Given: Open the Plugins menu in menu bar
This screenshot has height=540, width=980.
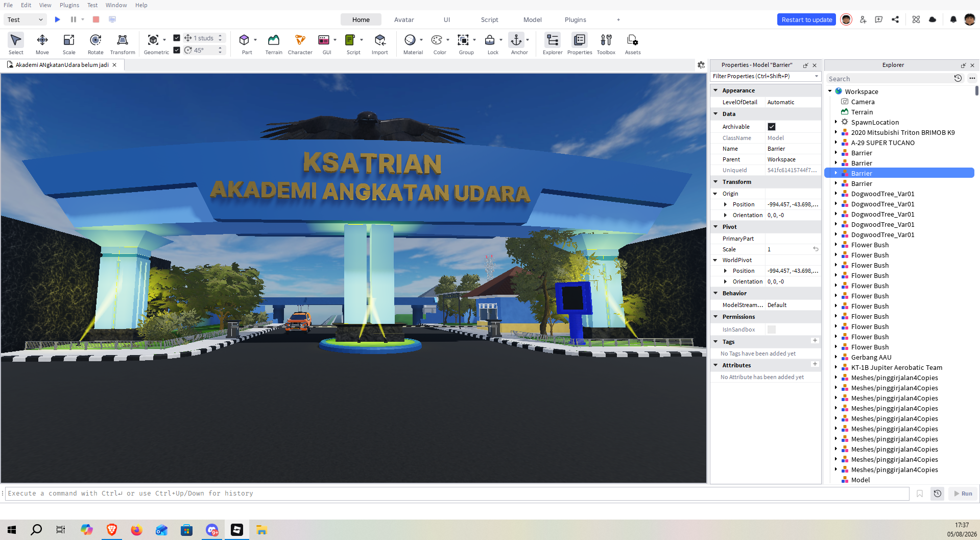Looking at the screenshot, I should pos(69,5).
